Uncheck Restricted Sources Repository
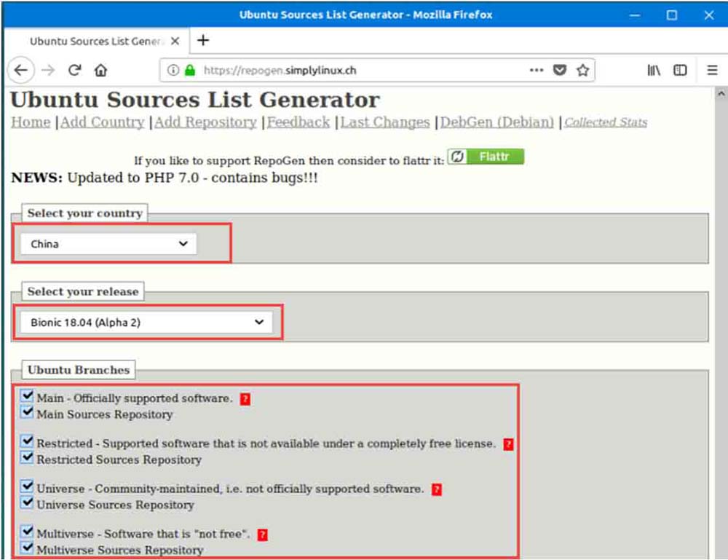The width and height of the screenshot is (728, 560). coord(28,457)
